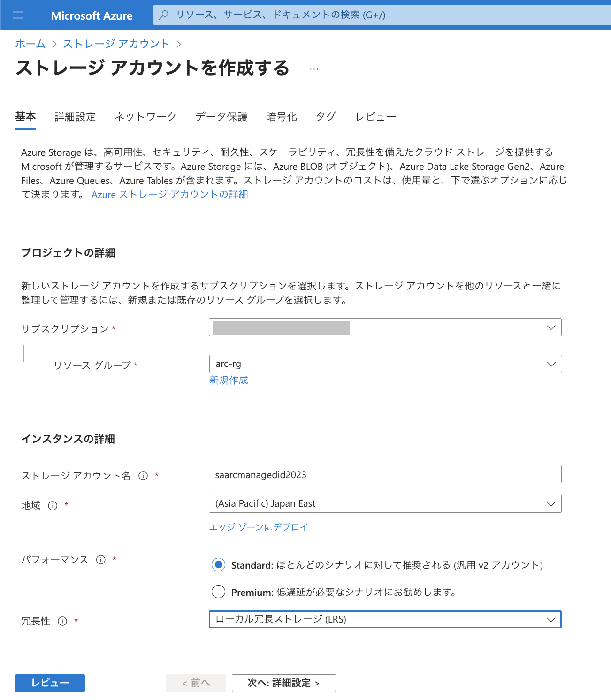Image resolution: width=611 pixels, height=700 pixels.
Task: Switch to the 詳細設定 tab
Action: tap(75, 117)
